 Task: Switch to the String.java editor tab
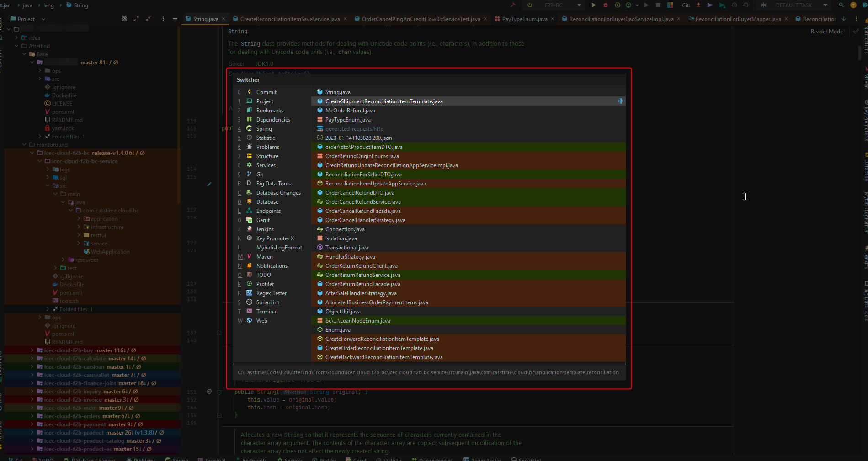205,19
